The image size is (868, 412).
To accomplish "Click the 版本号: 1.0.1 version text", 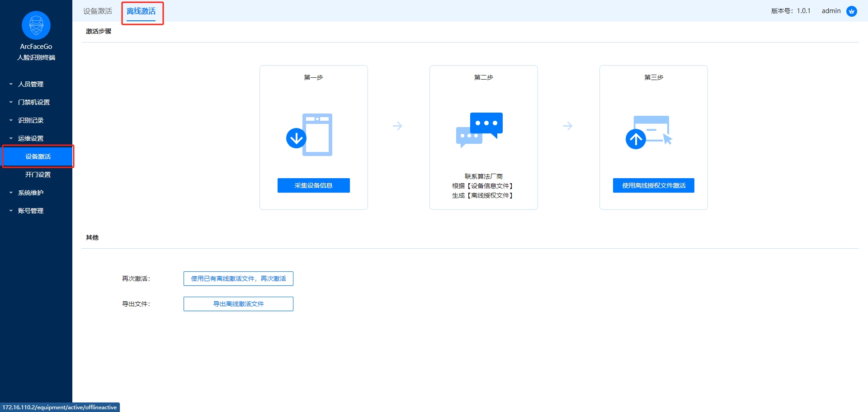I will [791, 11].
